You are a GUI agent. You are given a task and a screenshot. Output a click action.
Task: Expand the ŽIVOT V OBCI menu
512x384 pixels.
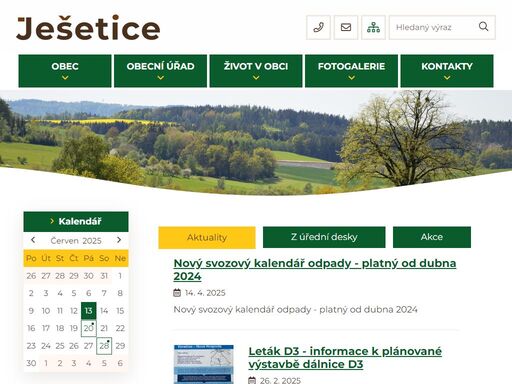coord(256,71)
